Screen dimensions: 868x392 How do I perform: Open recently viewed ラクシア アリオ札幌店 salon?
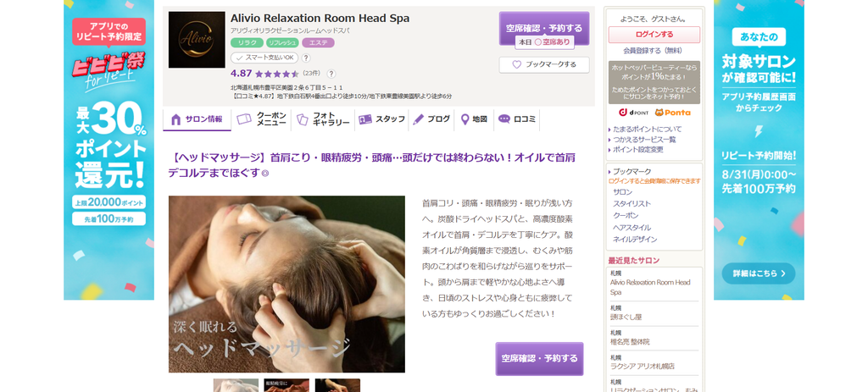(x=643, y=366)
